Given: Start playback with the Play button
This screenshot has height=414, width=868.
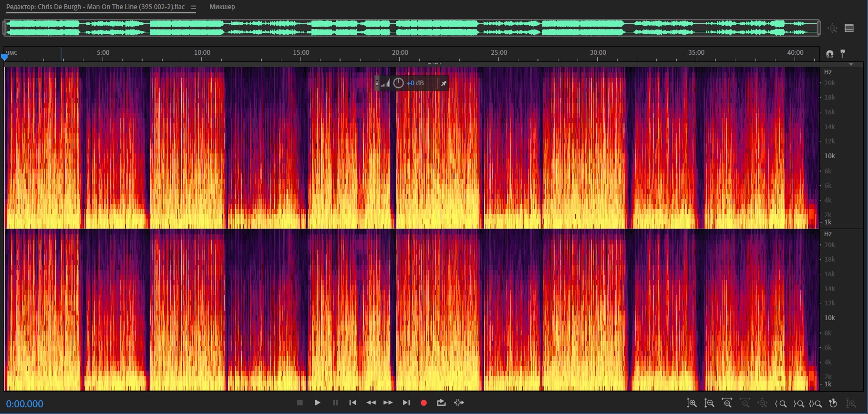Looking at the screenshot, I should pos(317,403).
